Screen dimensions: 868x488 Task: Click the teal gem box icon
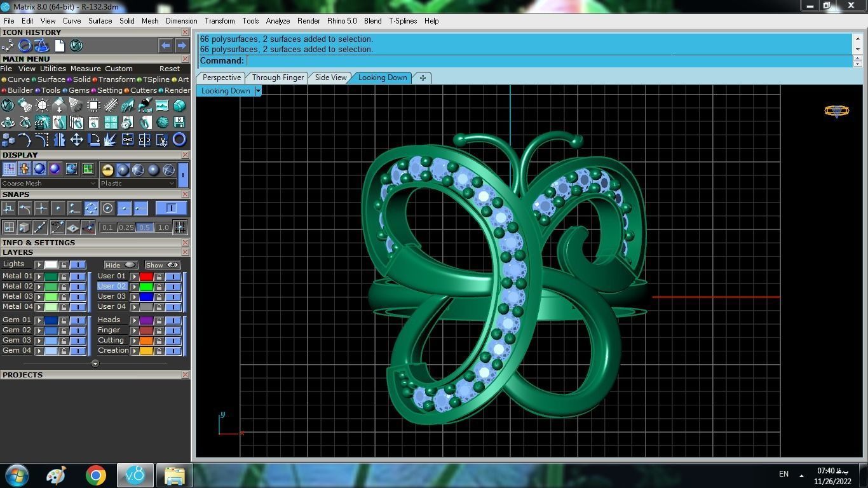pos(179,105)
